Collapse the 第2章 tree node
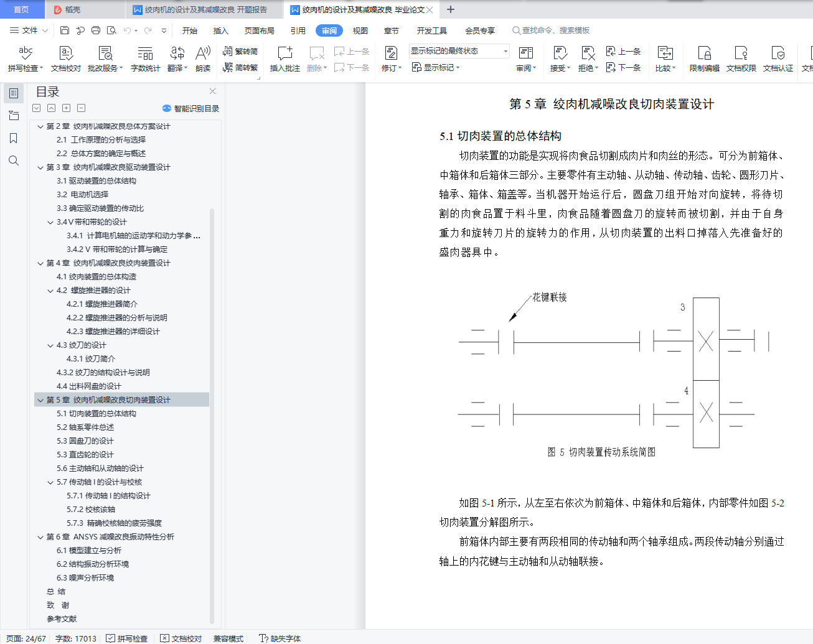The image size is (813, 644). pyautogui.click(x=40, y=126)
